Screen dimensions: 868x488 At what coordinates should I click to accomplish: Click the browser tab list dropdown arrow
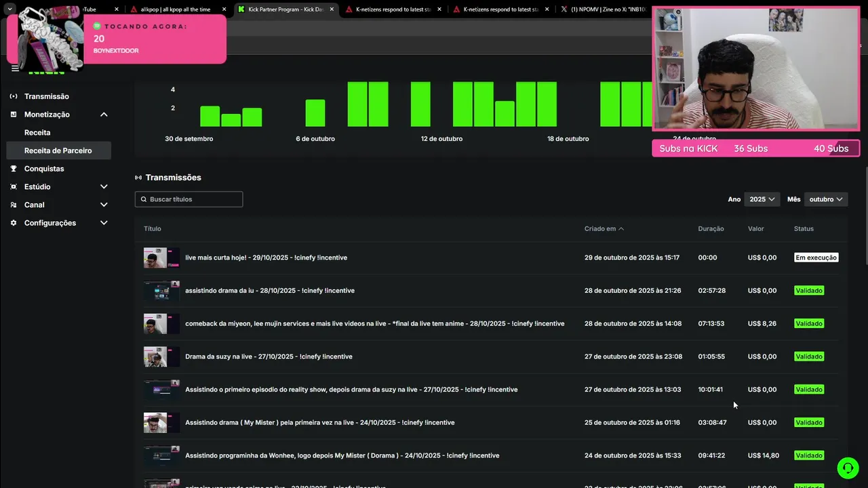tap(9, 9)
